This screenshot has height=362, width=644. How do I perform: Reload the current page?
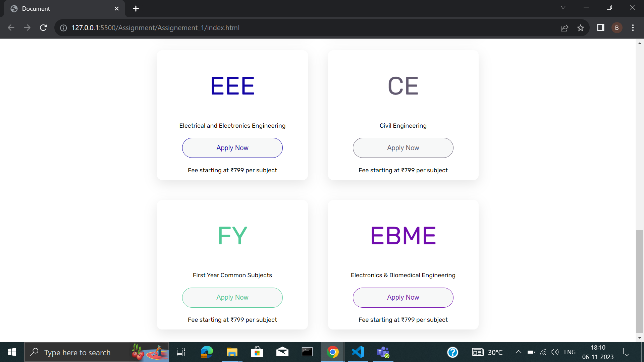(x=43, y=28)
